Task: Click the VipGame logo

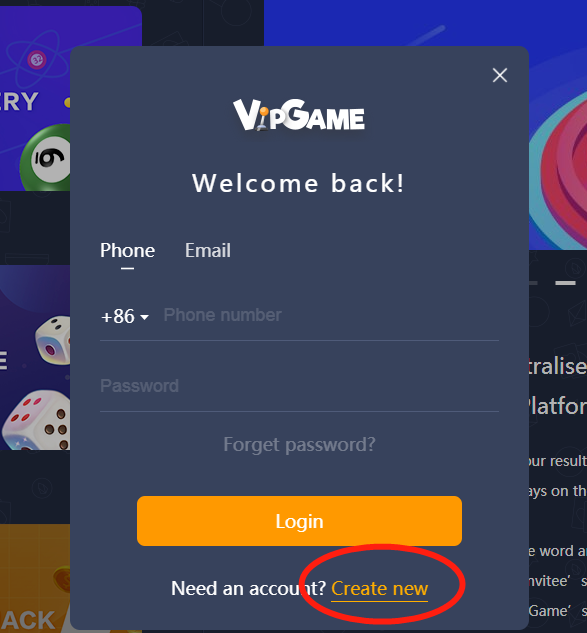Action: (x=299, y=115)
